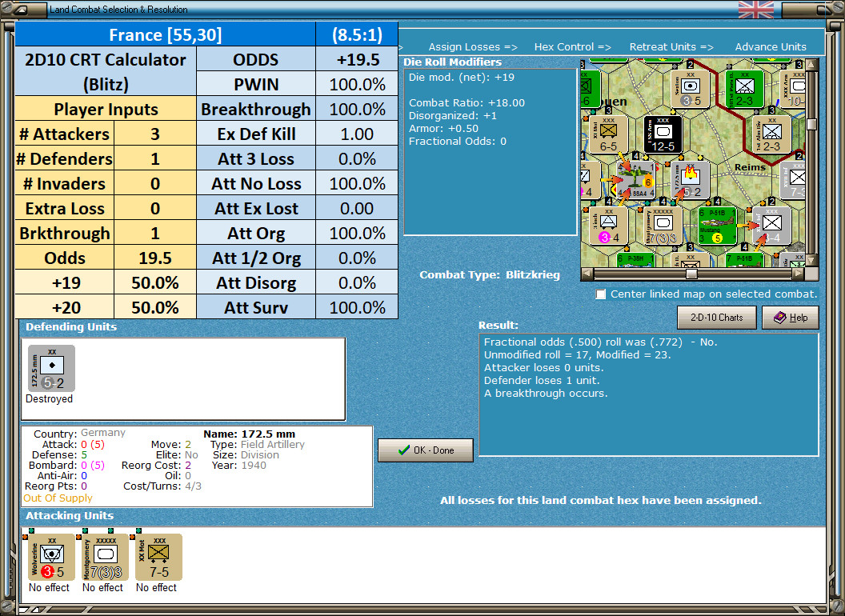
Task: Go to Advance Units step
Action: [x=771, y=47]
